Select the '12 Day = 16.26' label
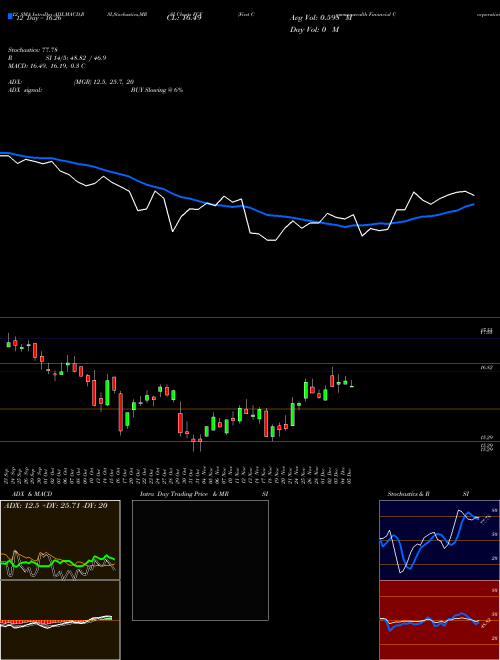500x660 pixels. [x=37, y=18]
